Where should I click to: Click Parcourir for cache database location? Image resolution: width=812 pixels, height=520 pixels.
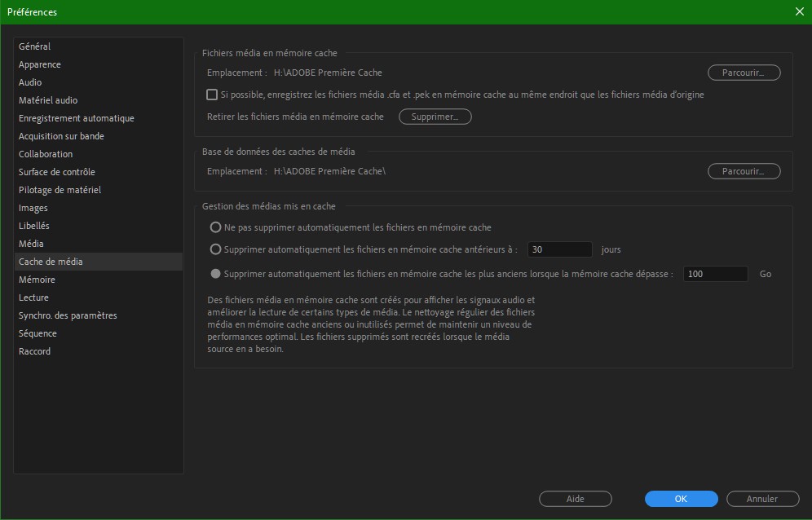[744, 171]
